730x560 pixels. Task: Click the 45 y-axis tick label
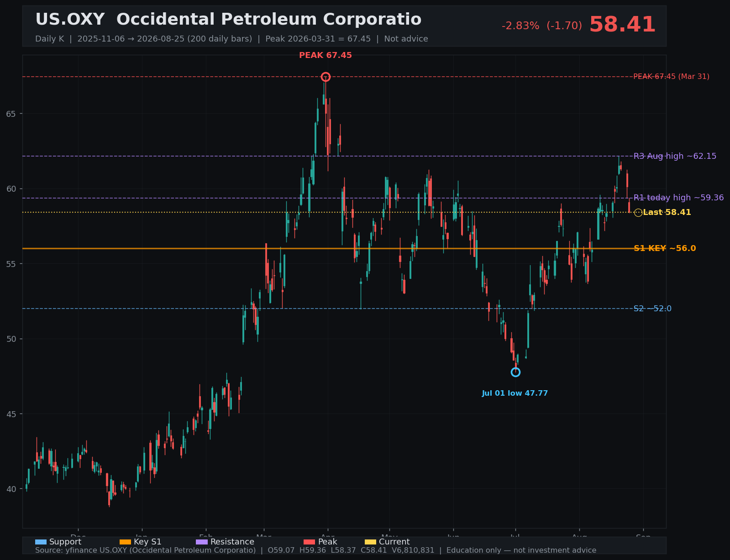pos(10,414)
